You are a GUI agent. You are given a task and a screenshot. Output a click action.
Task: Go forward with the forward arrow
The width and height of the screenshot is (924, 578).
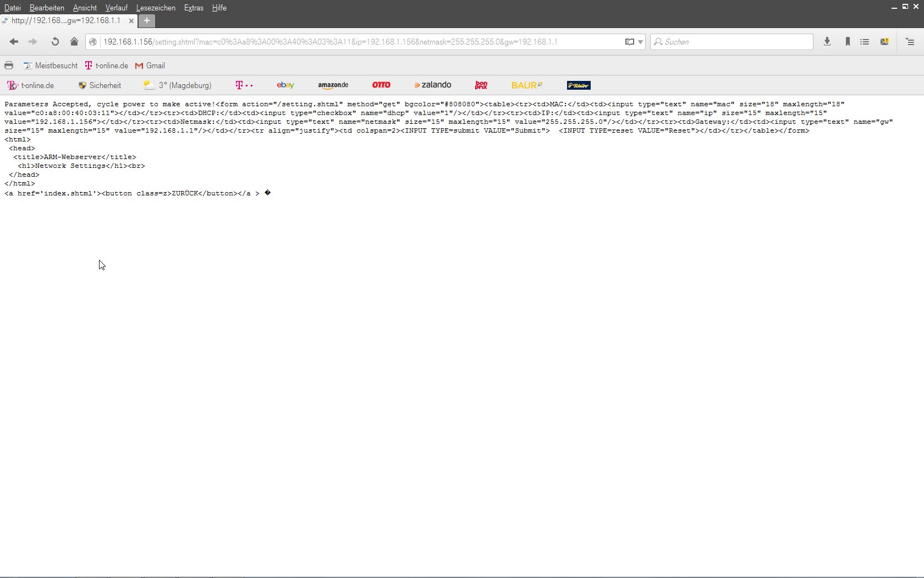[33, 42]
